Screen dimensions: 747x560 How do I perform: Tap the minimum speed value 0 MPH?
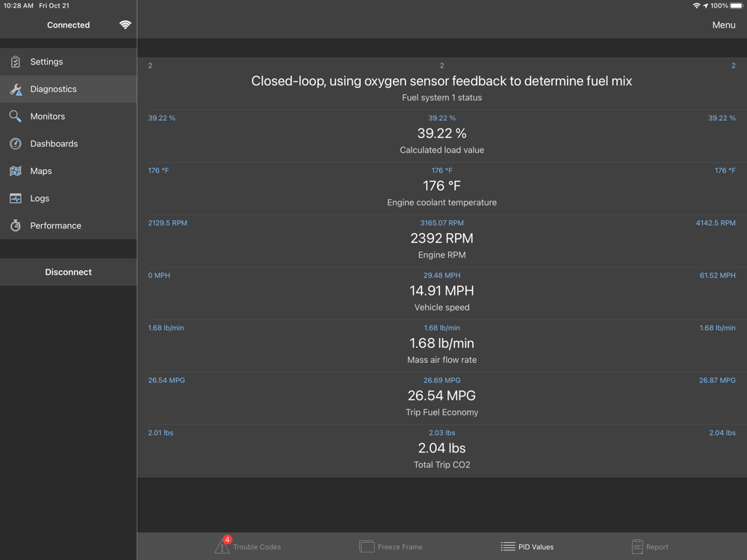(159, 276)
